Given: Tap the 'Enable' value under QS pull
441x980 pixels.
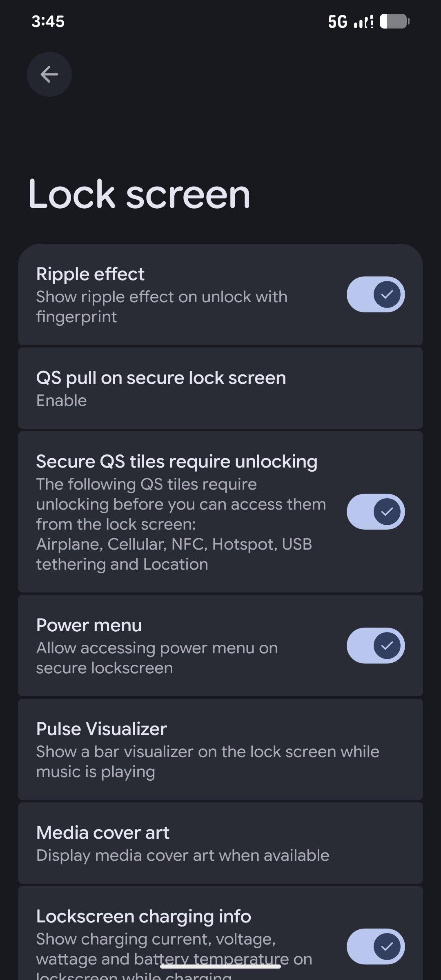Looking at the screenshot, I should click(x=61, y=401).
